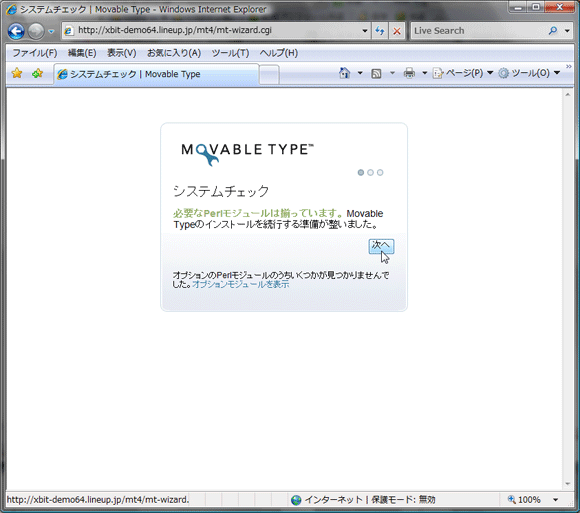The image size is (580, 513).
Task: Expand the zoom level dropdown arrow
Action: (x=556, y=500)
